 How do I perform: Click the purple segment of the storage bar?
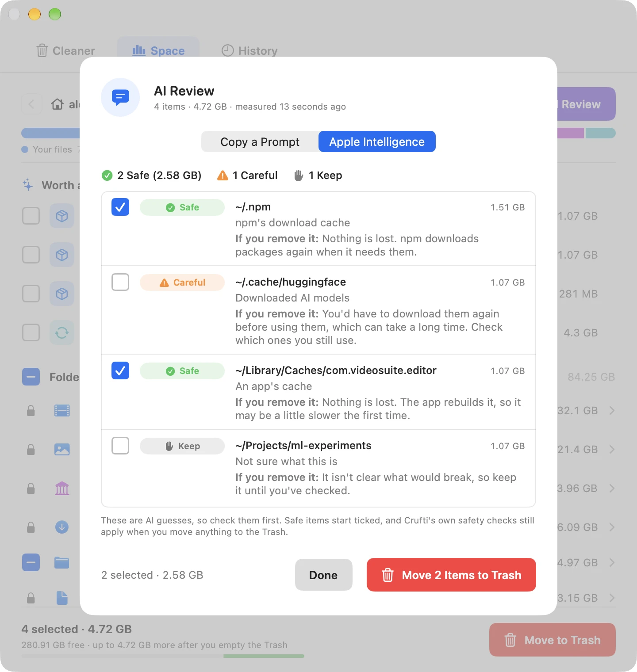click(x=570, y=133)
